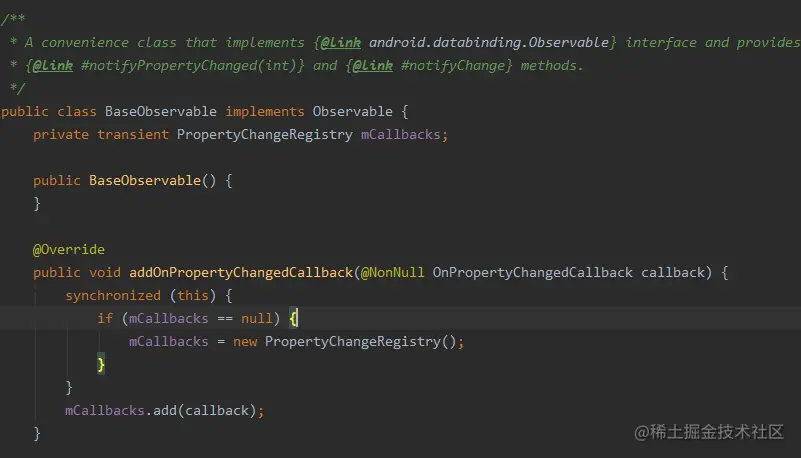Image resolution: width=801 pixels, height=458 pixels.
Task: Click the OnPropertyChangedCallback parameter type
Action: [532, 272]
